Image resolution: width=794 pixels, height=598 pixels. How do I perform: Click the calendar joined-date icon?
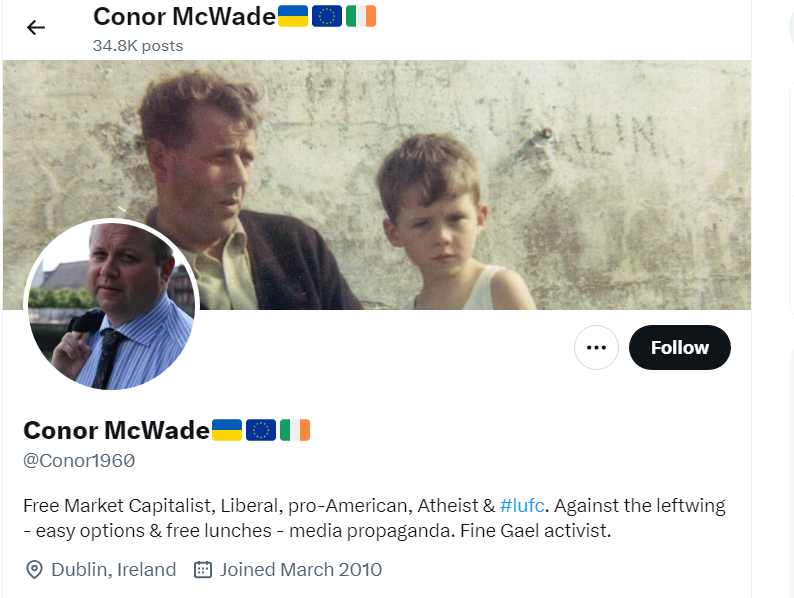203,570
